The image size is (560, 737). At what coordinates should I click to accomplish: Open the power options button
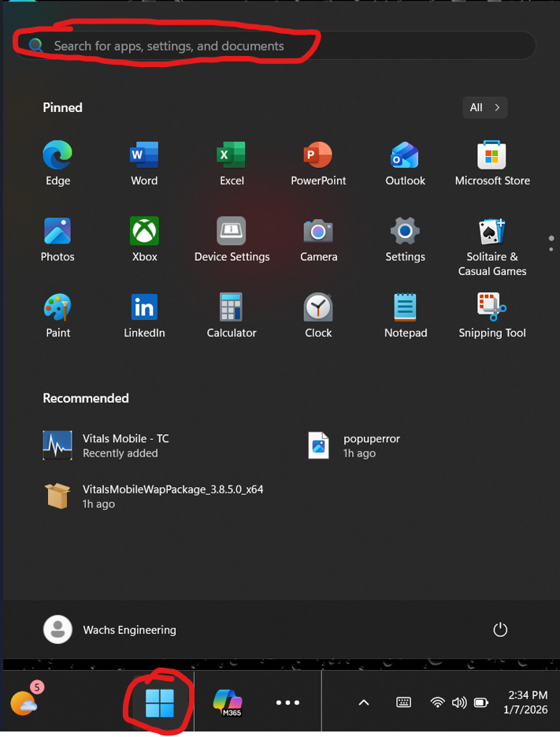(500, 629)
